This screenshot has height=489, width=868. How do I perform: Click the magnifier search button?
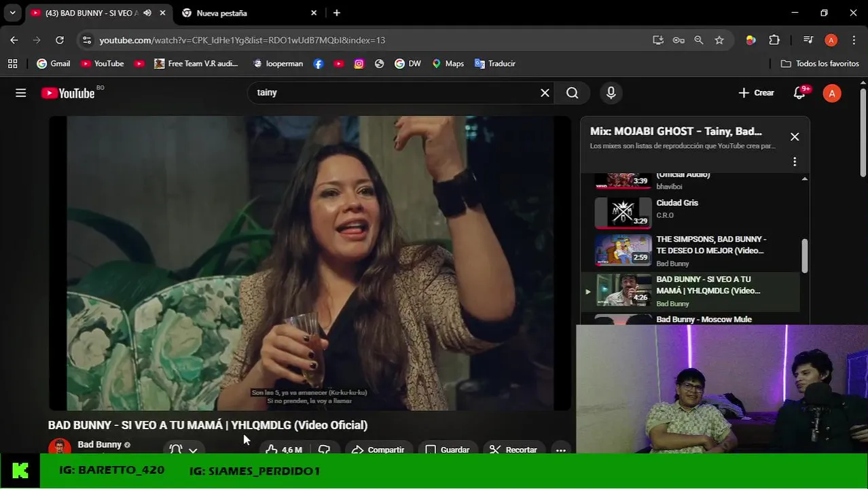(573, 93)
